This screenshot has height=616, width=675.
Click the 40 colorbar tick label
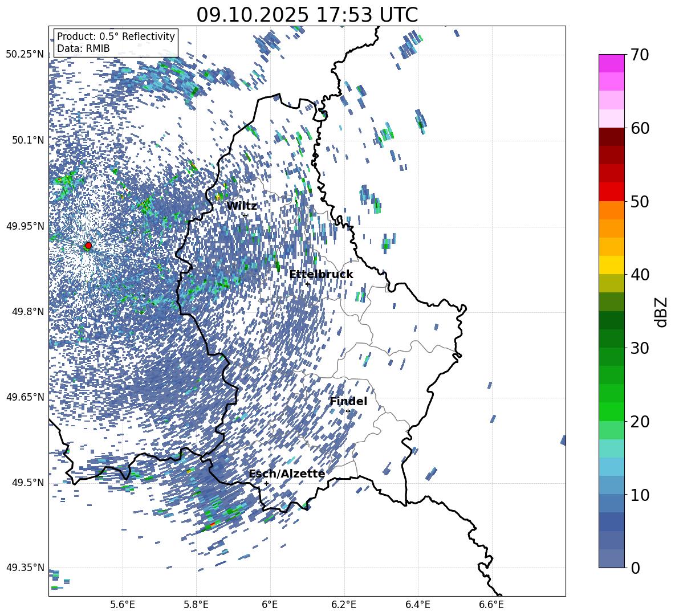[x=640, y=275]
